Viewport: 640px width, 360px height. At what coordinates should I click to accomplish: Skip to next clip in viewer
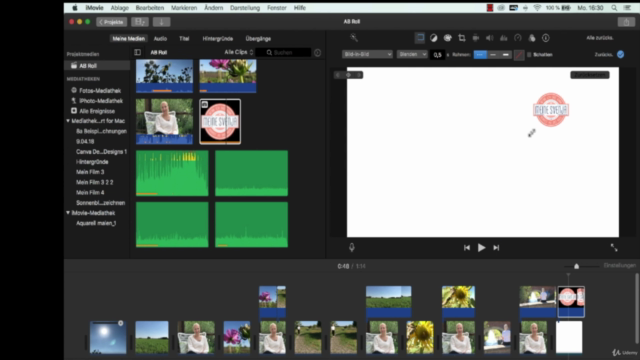click(496, 247)
